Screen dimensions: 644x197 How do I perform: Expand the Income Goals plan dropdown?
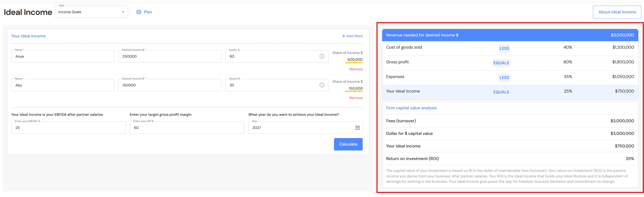pyautogui.click(x=123, y=12)
